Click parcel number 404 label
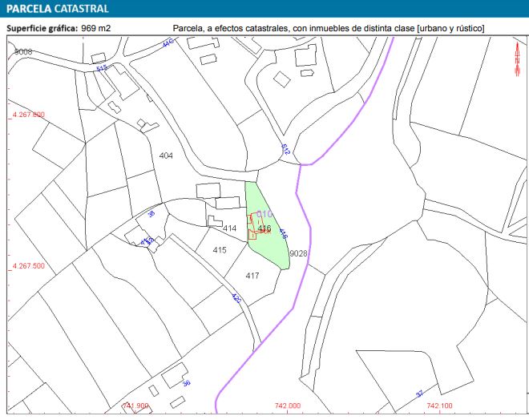529x420 pixels. [166, 155]
